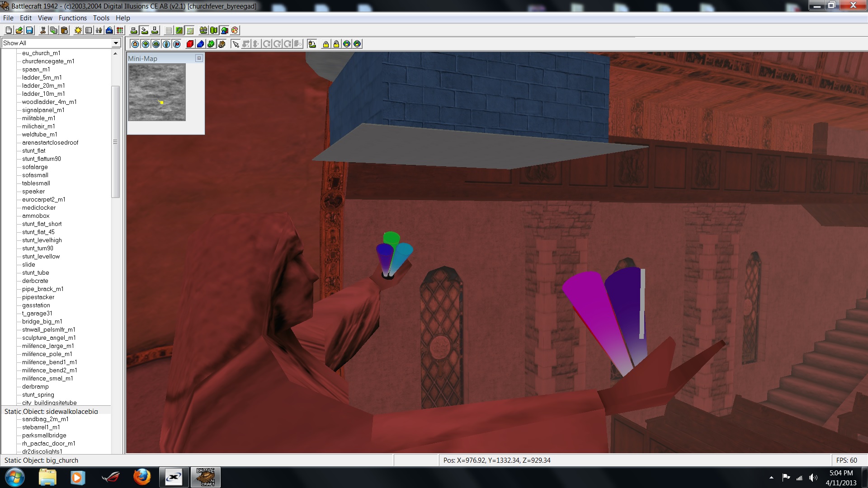Toggle the red flag filter circle button
Screen dimensions: 868x488
pyautogui.click(x=177, y=44)
